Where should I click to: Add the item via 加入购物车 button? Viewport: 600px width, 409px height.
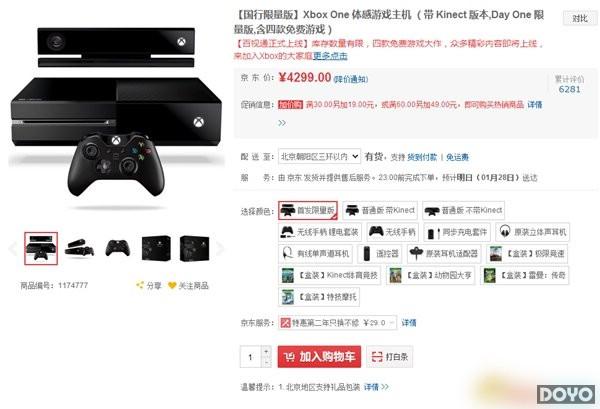[319, 357]
